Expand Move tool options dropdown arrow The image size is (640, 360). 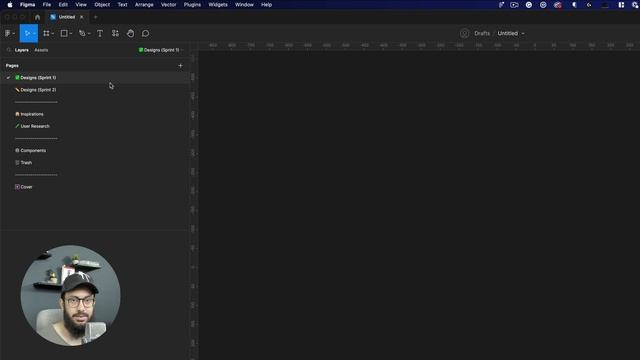pos(34,33)
